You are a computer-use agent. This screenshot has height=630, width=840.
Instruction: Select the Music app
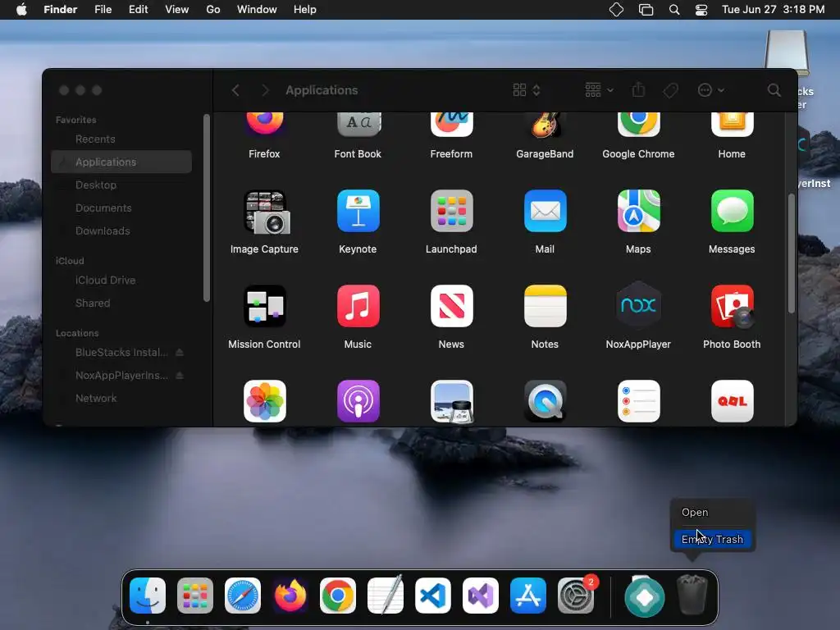[358, 306]
